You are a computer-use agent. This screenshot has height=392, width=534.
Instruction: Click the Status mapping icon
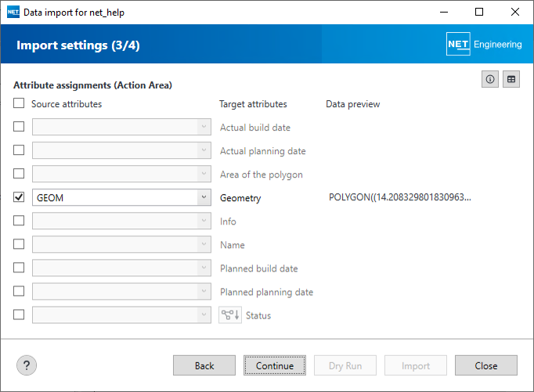coord(230,315)
